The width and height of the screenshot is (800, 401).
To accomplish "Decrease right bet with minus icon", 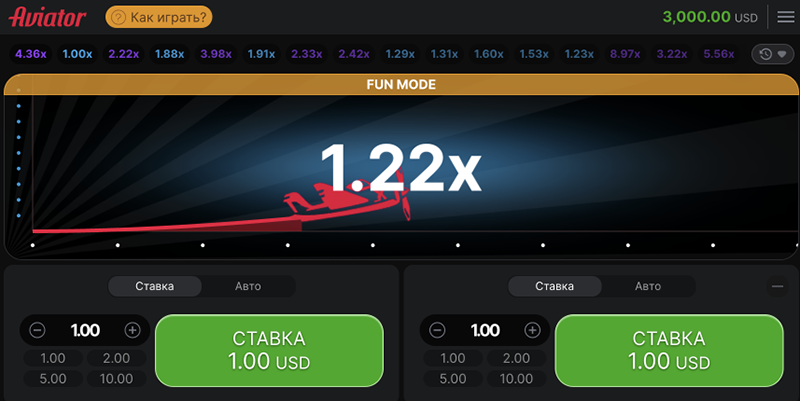I will point(437,330).
